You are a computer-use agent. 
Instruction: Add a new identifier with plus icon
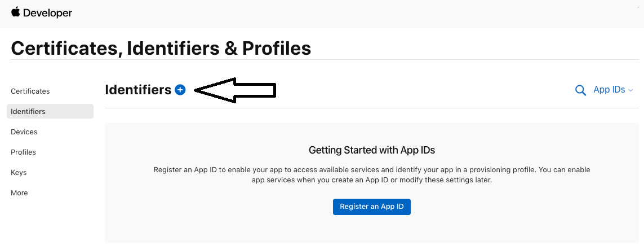[x=180, y=90]
